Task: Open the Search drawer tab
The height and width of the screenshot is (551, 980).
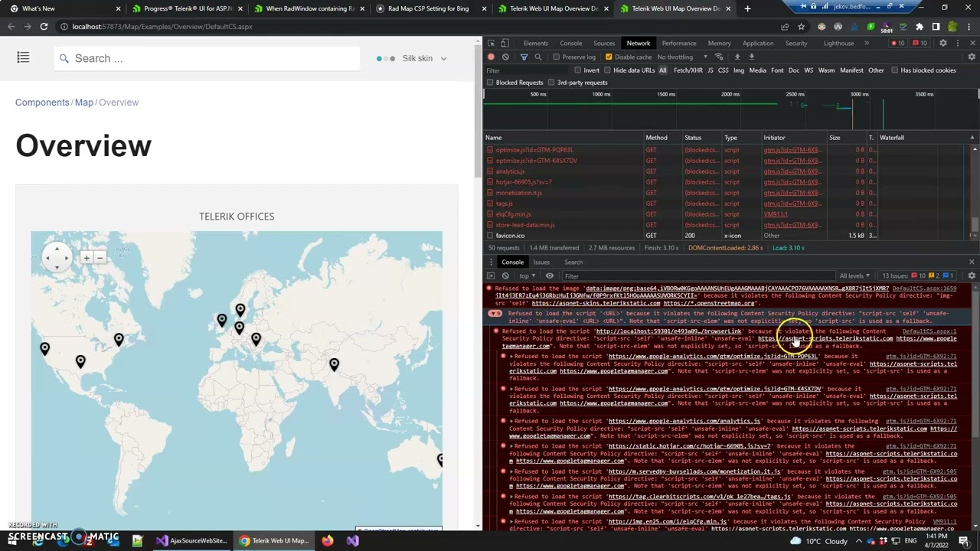Action: 573,262
